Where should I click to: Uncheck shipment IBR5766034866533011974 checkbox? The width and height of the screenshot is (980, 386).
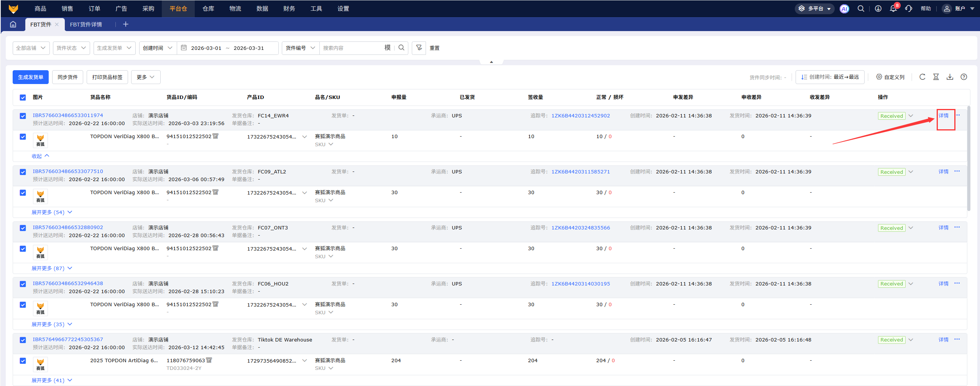[x=23, y=116]
